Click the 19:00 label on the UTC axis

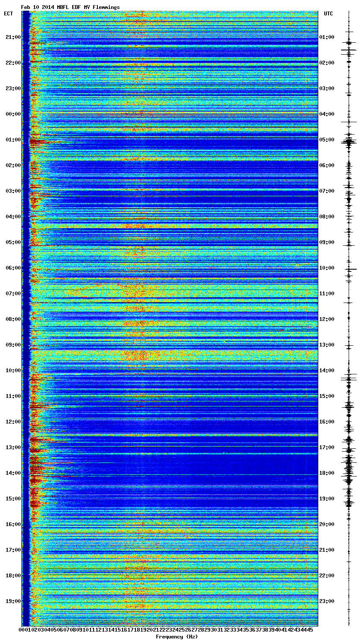point(327,499)
